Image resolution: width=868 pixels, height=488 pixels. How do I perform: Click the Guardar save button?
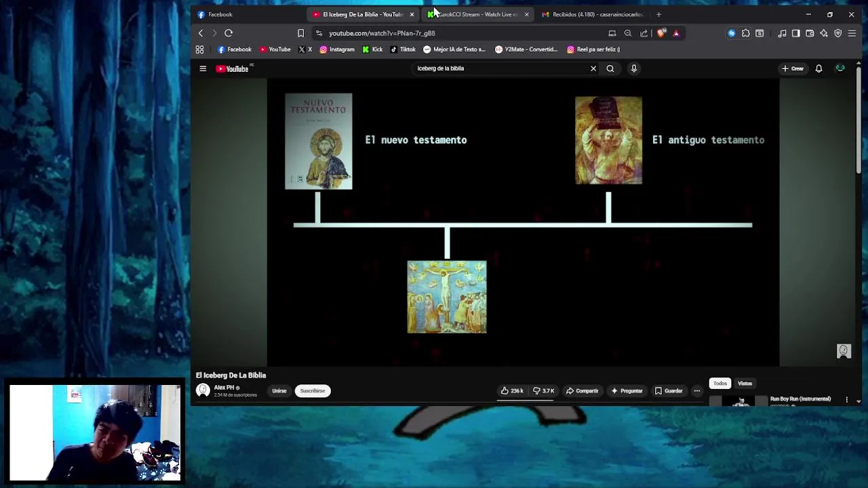(669, 391)
